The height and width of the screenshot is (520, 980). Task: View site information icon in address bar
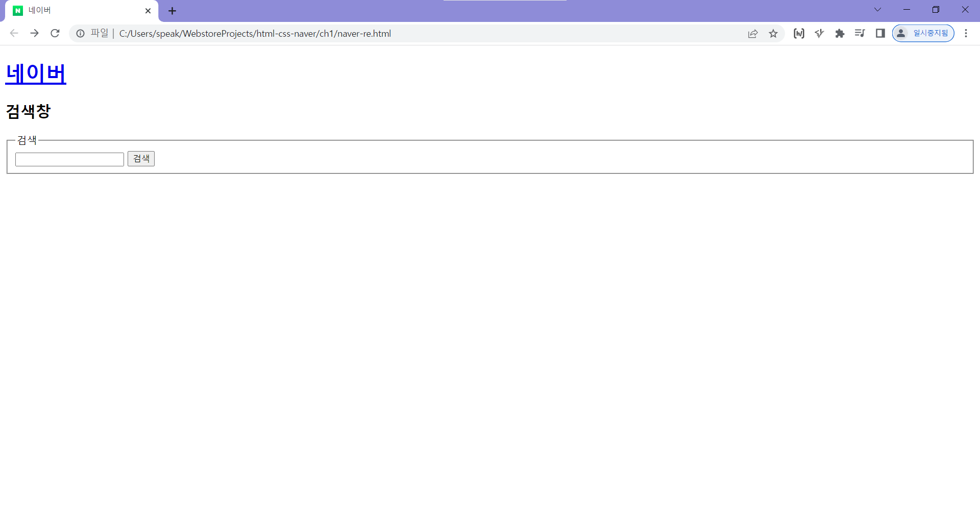coord(80,33)
